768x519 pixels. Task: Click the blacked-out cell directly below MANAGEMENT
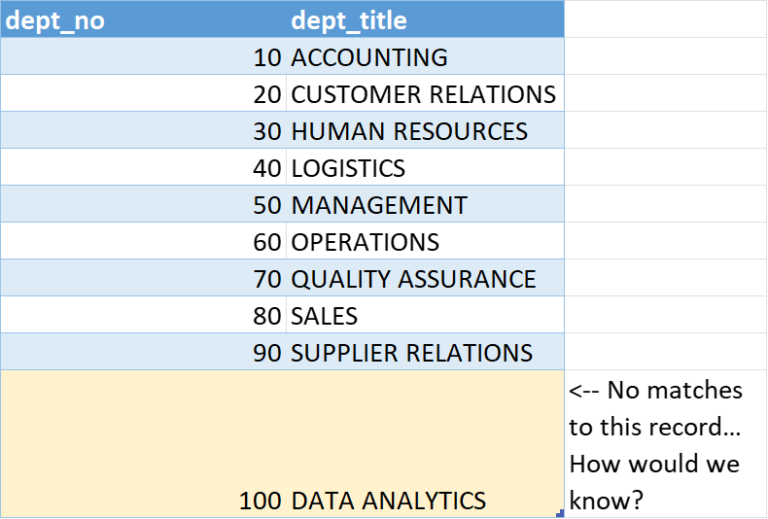click(425, 242)
